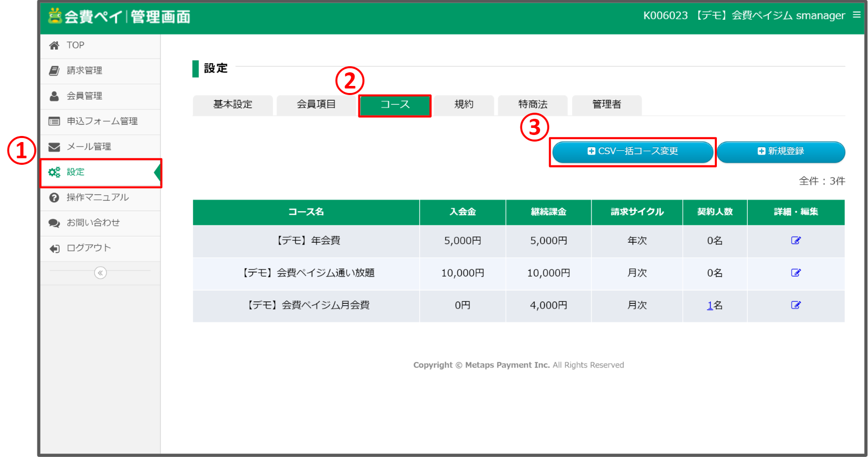Select the 会員項目 tab
868x457 pixels.
316,105
